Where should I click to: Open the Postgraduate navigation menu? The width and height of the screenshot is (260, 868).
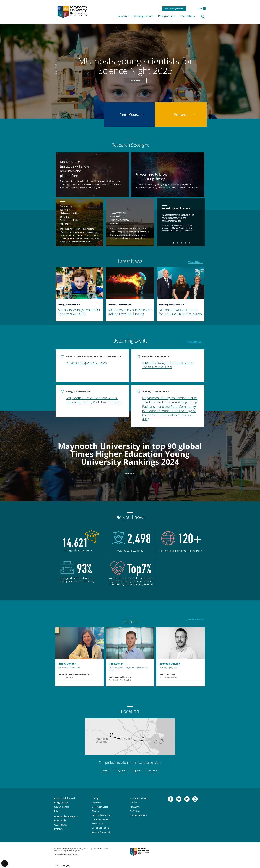coord(166,16)
